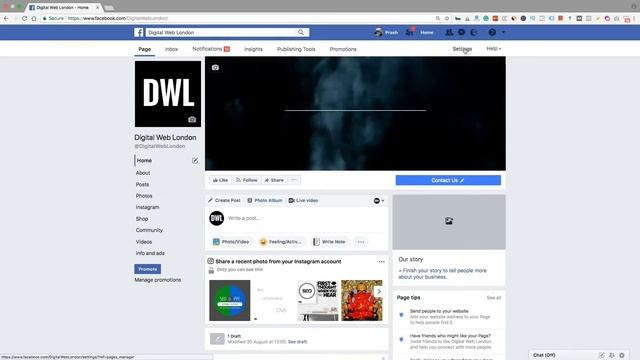
Task: Select Photos in left sidebar
Action: [144, 196]
